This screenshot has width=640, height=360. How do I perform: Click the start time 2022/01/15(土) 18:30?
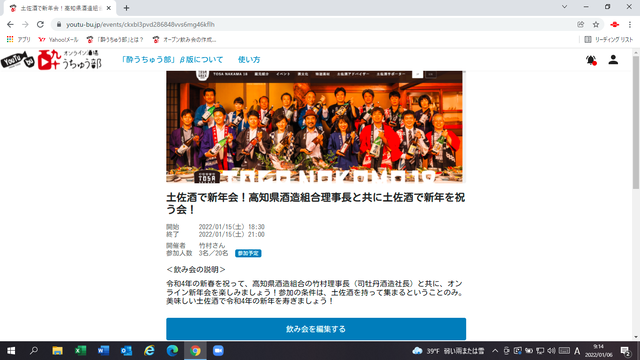(231, 227)
